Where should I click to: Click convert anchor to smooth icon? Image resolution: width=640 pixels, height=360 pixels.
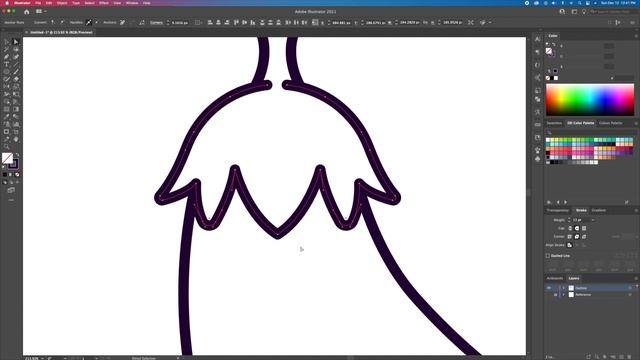click(62, 22)
